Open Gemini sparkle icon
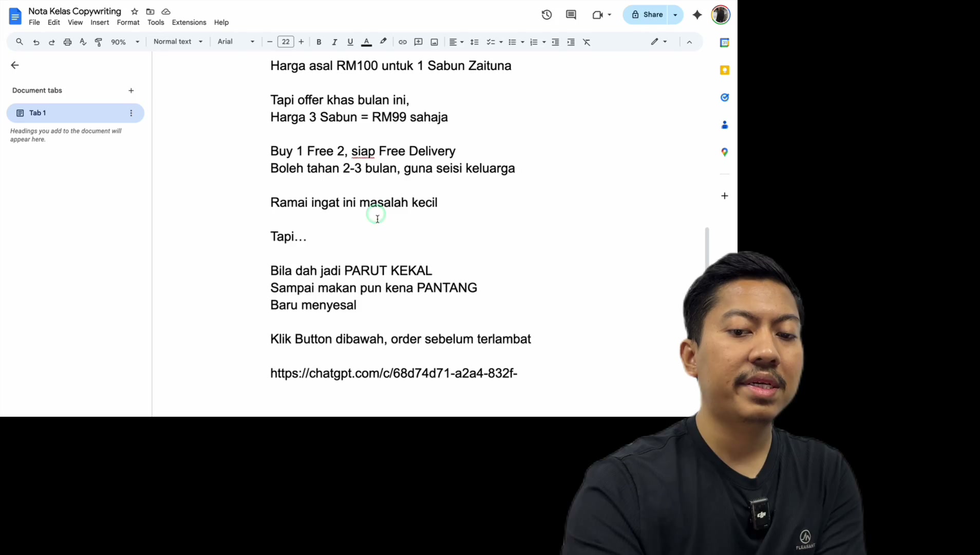 coord(697,15)
